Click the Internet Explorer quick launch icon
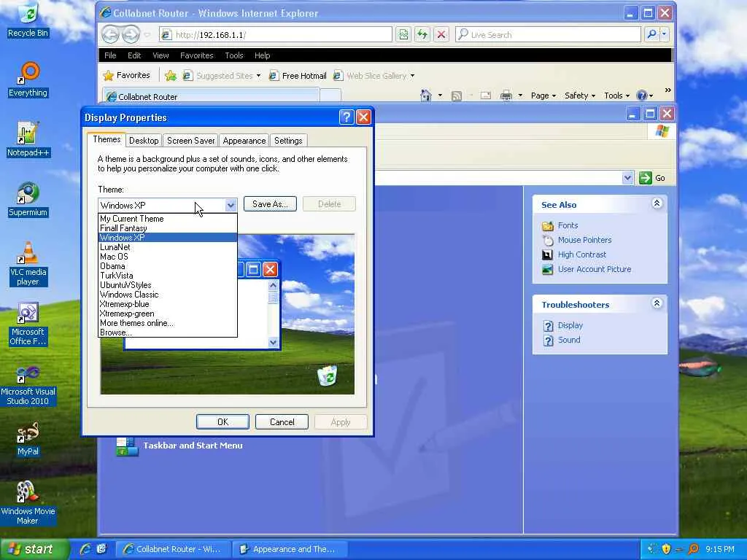 click(85, 549)
